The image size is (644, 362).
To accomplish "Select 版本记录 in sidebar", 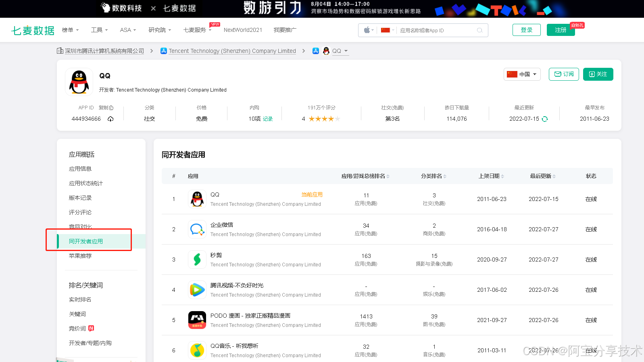I will tap(80, 198).
